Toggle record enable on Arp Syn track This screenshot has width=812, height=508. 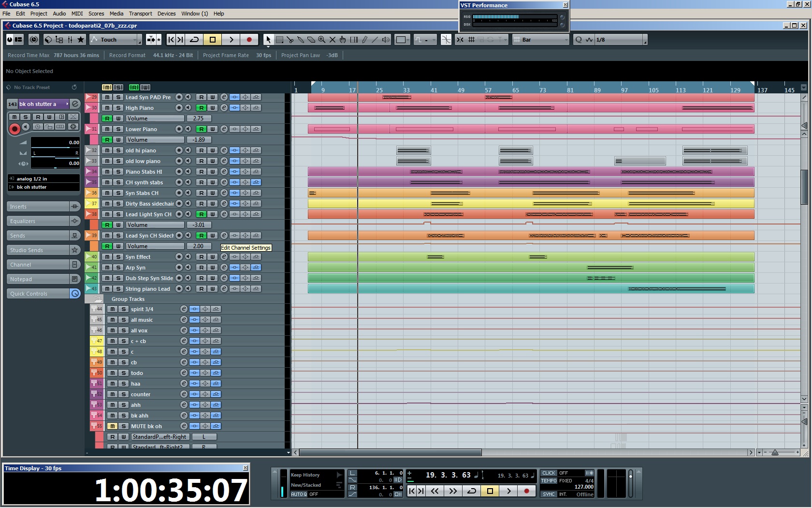[x=179, y=268]
